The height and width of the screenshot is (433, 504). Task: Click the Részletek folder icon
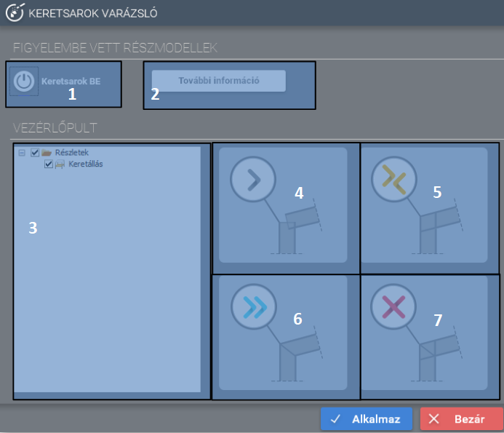[x=47, y=153]
